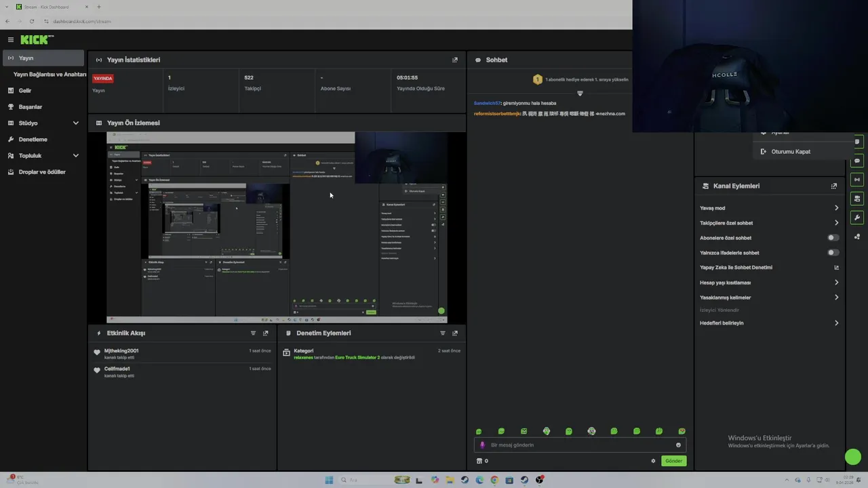
Task: Click username reformistsorbetibnjk in chat
Action: pos(497,114)
